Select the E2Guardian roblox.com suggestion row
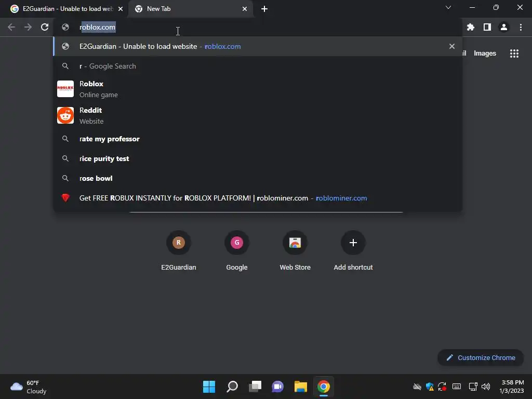The width and height of the screenshot is (532, 399). click(x=258, y=46)
